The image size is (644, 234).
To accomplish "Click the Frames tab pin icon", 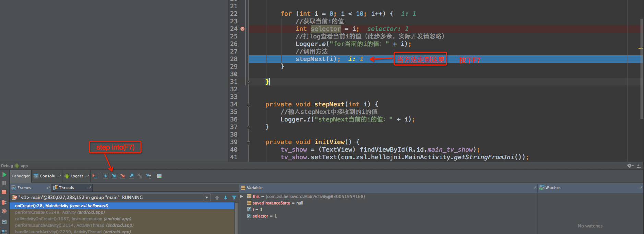I will click(48, 188).
